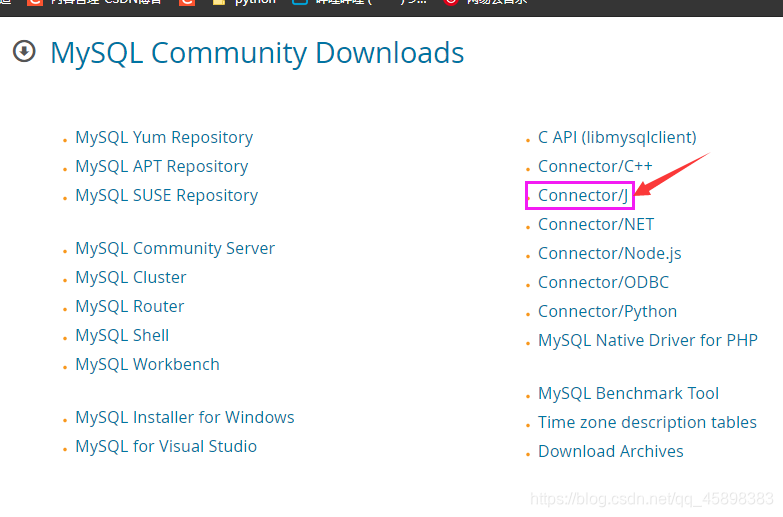Open the MySQL Benchmark Tool link
This screenshot has width=783, height=517.
tap(628, 393)
